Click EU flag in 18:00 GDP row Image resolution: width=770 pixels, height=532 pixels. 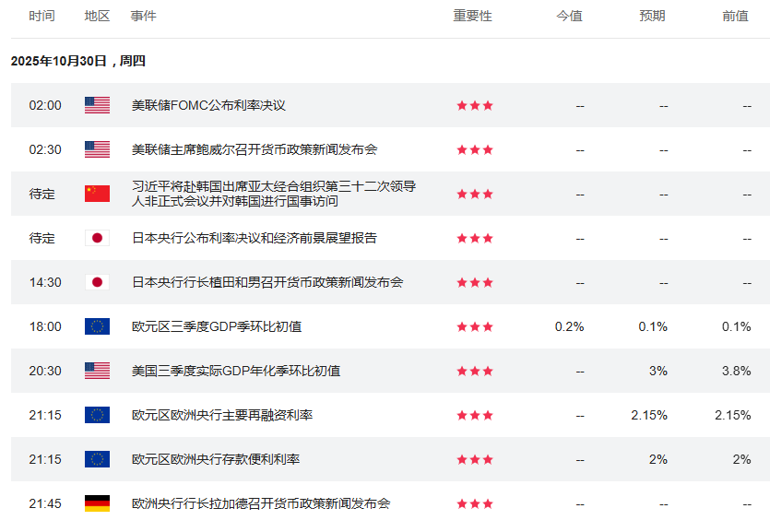(x=97, y=326)
